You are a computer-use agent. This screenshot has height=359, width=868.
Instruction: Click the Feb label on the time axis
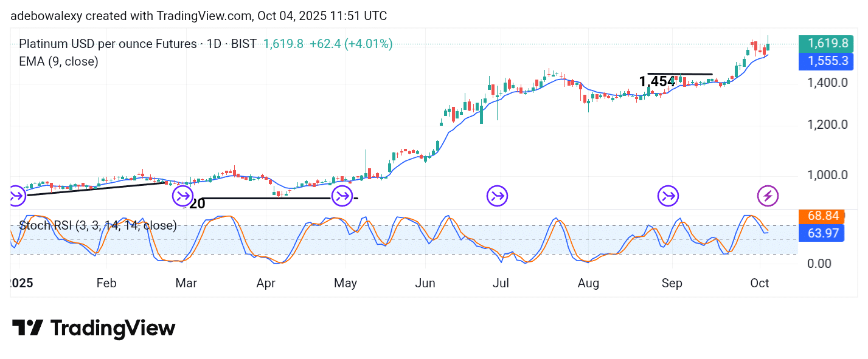click(106, 283)
